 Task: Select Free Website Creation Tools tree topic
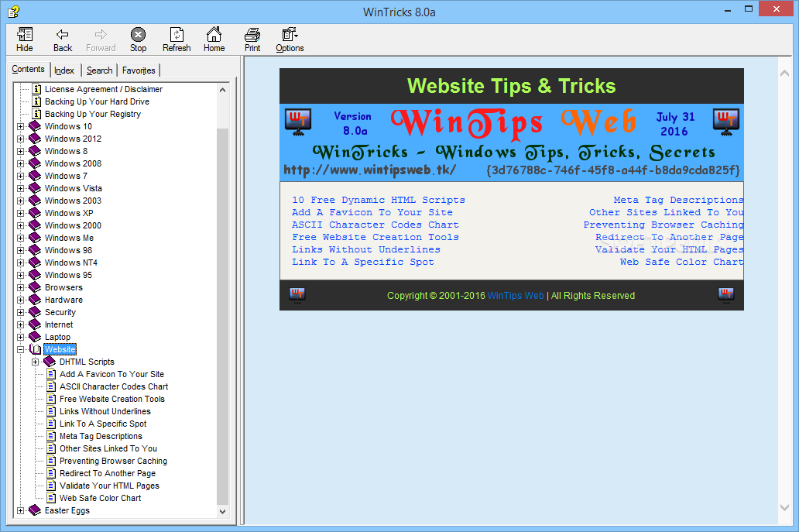pyautogui.click(x=112, y=399)
